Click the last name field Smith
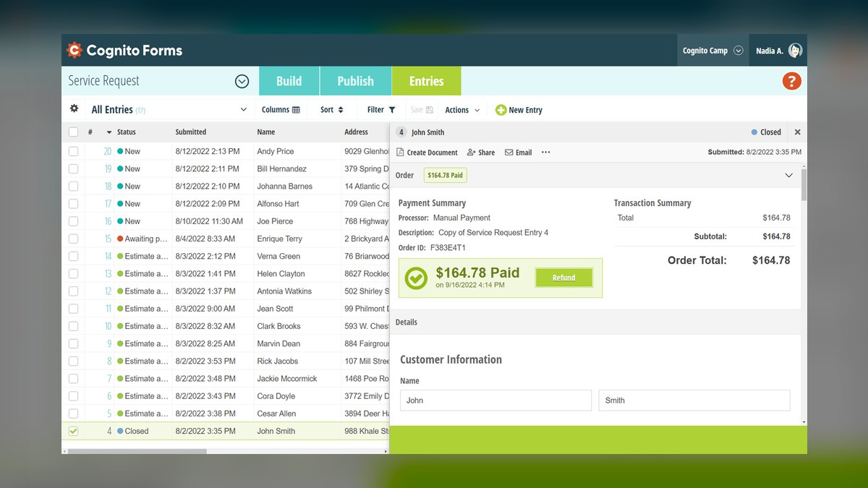 click(694, 401)
